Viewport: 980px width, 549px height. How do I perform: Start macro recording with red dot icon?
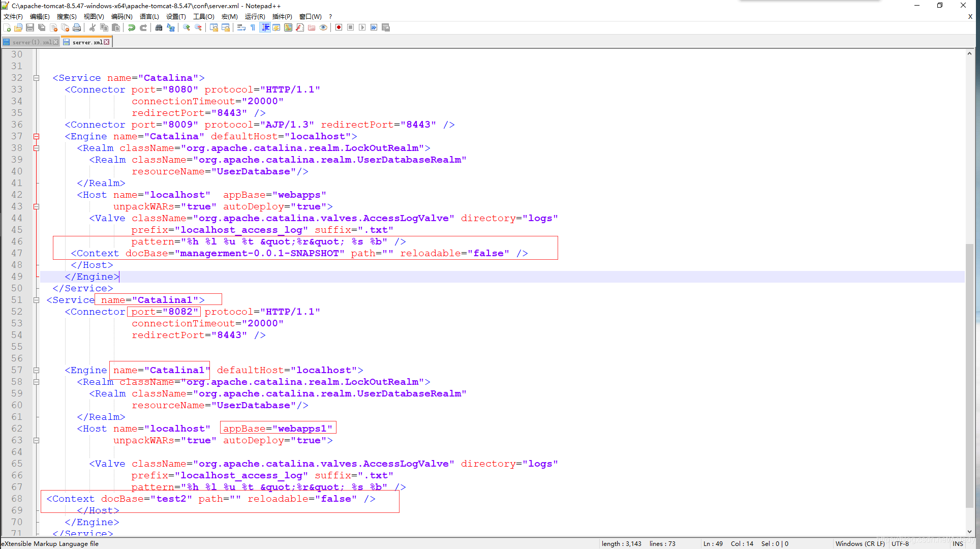pos(339,27)
